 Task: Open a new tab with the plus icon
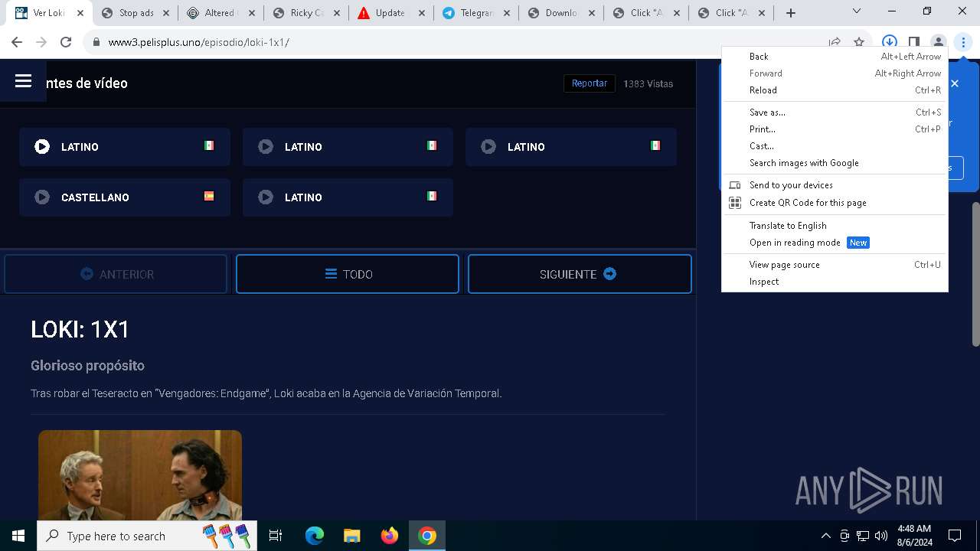(791, 13)
